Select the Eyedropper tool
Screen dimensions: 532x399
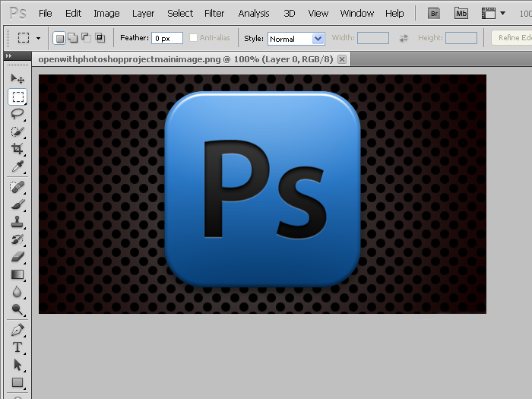17,166
